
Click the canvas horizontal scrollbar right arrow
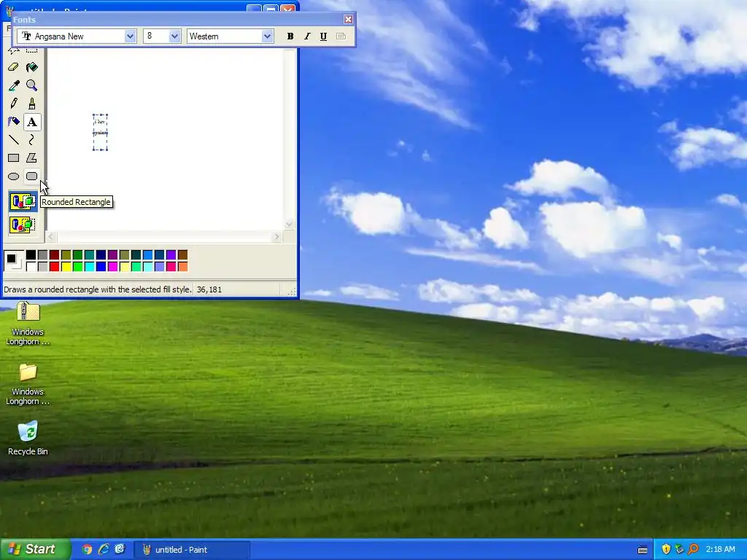(x=276, y=237)
